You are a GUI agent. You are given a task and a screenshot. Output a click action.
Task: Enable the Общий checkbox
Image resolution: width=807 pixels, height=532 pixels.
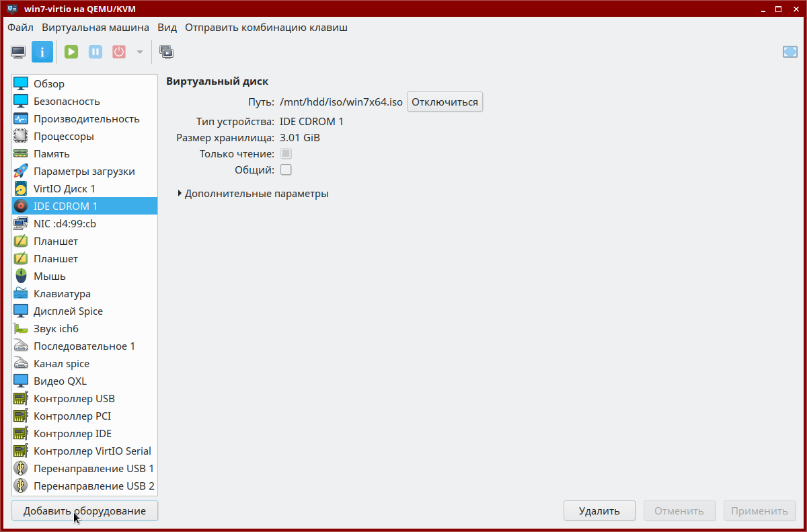(286, 170)
